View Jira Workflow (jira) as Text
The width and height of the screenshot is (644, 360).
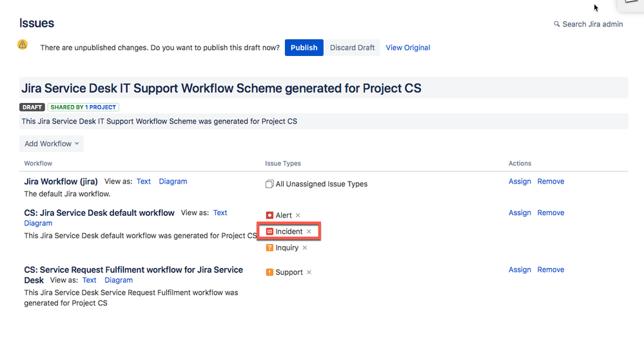pos(143,182)
